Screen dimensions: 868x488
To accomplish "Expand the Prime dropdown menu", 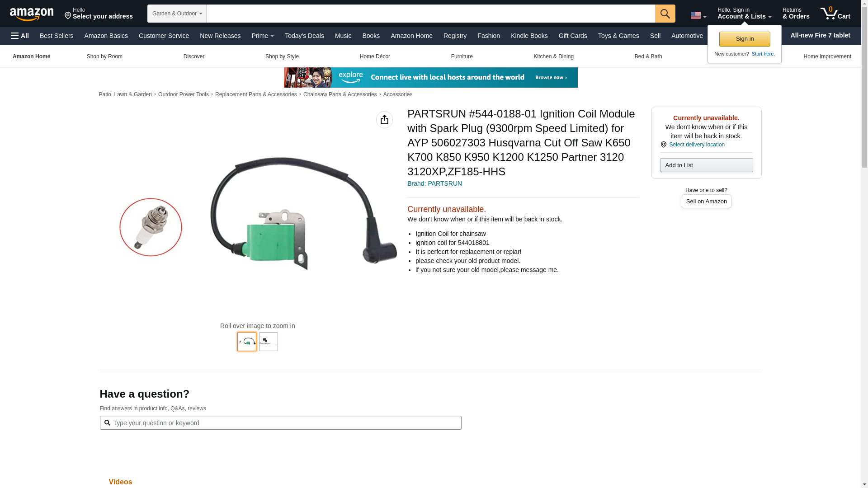I will pos(263,36).
